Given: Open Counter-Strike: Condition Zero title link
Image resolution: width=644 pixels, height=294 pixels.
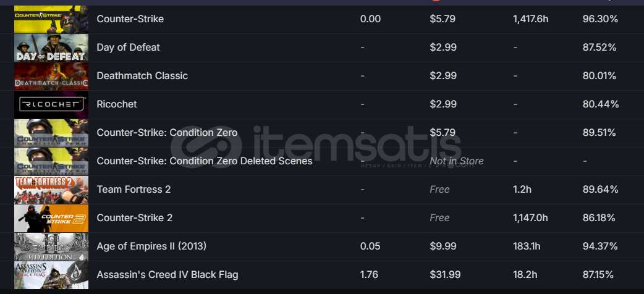Looking at the screenshot, I should point(167,132).
